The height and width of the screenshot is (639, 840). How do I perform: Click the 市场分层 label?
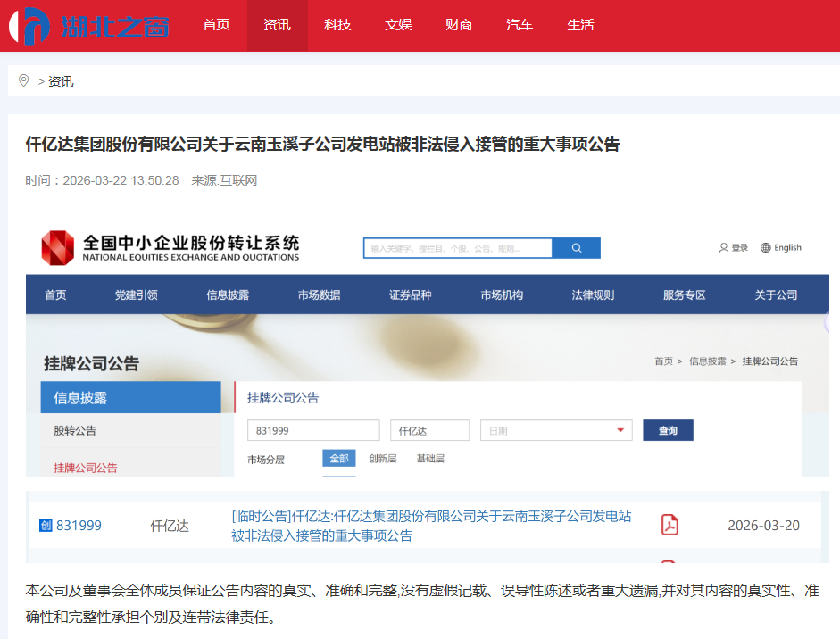[x=266, y=460]
